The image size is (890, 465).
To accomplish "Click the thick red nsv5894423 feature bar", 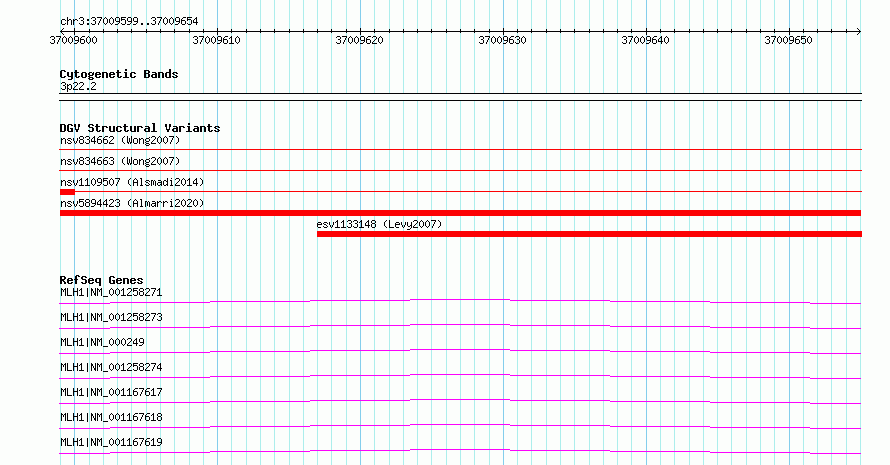I will 460,213.
